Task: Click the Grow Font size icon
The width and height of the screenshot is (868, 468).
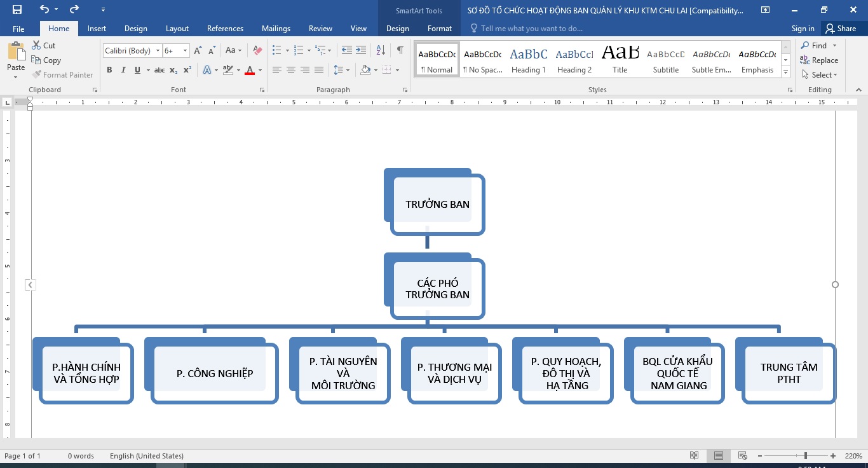Action: [x=198, y=50]
